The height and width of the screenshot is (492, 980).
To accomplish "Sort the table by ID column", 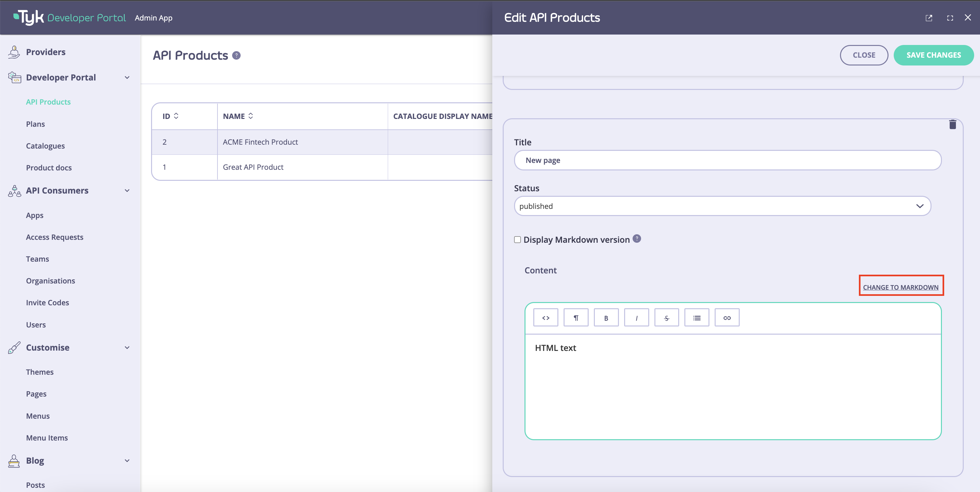I will pos(176,116).
